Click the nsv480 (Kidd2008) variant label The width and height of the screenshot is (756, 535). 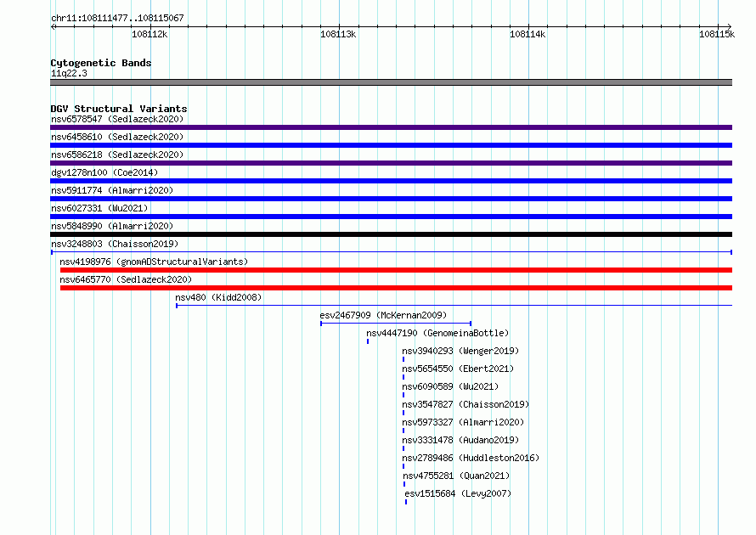[218, 297]
